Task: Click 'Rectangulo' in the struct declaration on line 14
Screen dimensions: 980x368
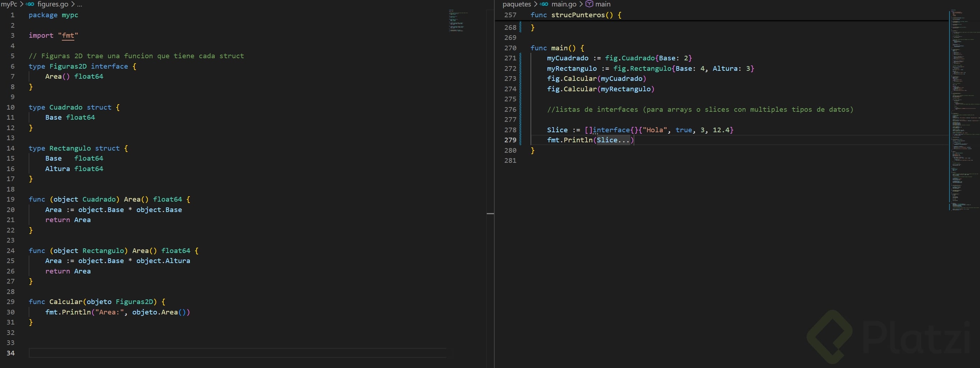Action: 70,148
